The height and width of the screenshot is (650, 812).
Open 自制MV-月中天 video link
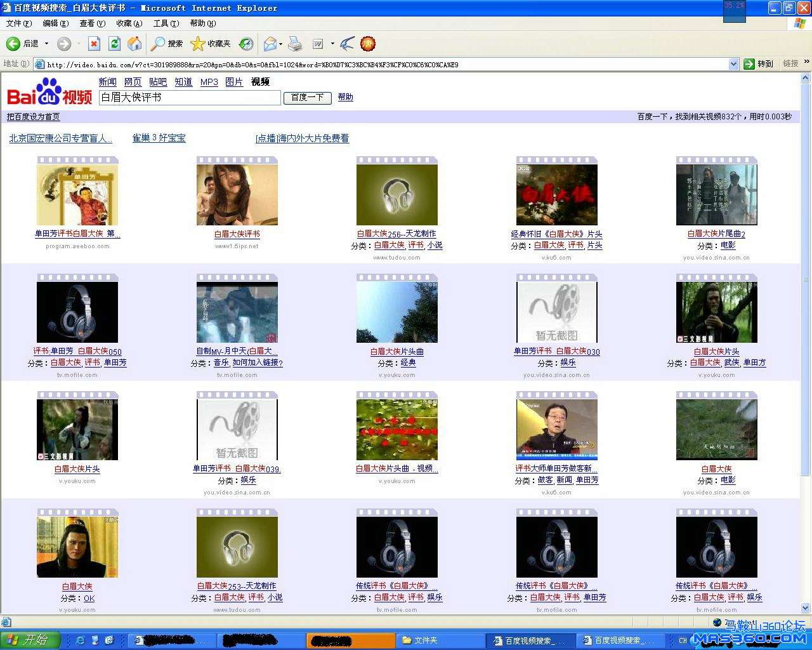point(237,351)
